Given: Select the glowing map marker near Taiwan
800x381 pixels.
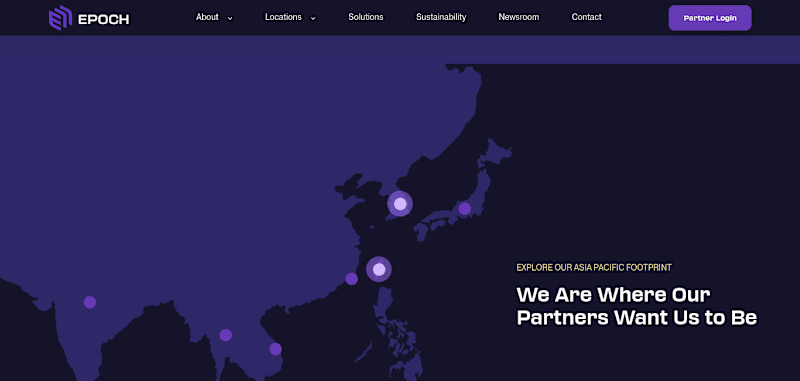Looking at the screenshot, I should pos(379,269).
